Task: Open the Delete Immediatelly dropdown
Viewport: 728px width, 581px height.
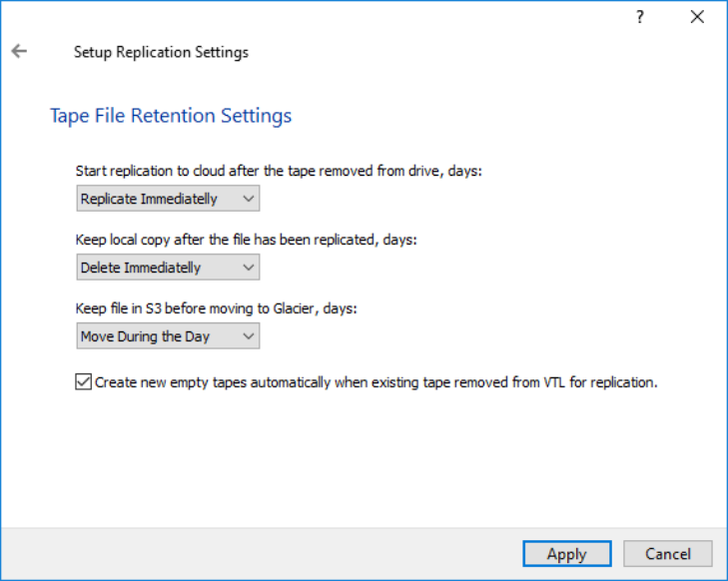Action: [168, 268]
